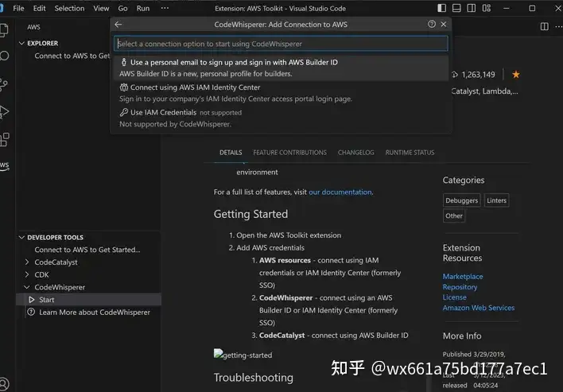Image resolution: width=563 pixels, height=392 pixels.
Task: Toggle secondary side bar layout icon
Action: 471,8
